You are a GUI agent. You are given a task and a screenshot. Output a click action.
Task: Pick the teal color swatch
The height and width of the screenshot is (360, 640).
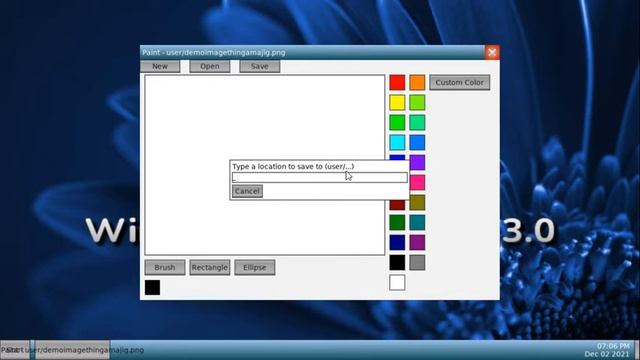point(417,222)
